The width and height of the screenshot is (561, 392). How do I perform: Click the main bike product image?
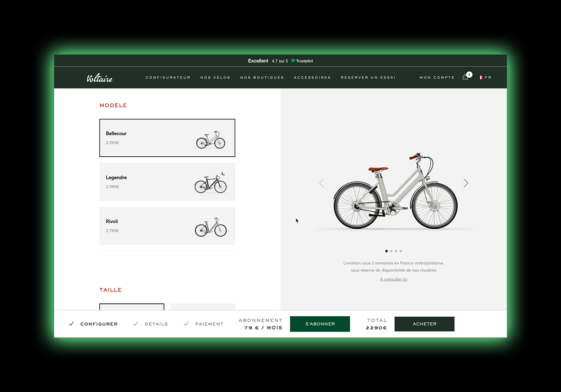[395, 192]
